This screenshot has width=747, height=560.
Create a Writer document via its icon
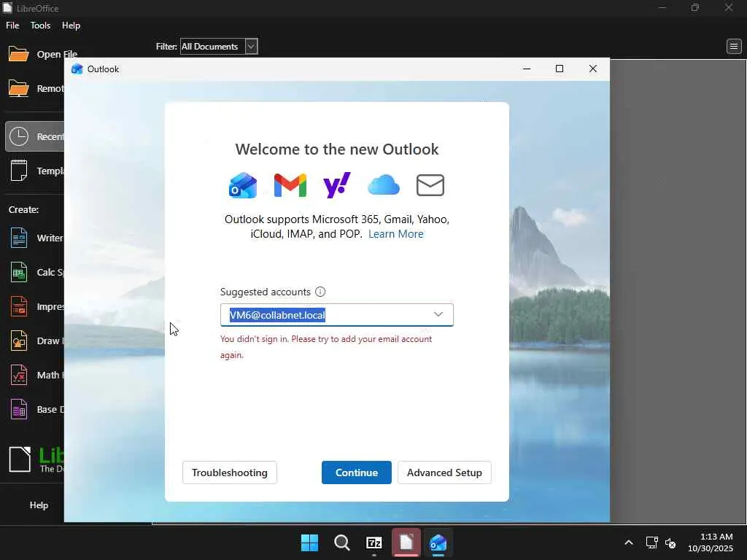(18, 238)
